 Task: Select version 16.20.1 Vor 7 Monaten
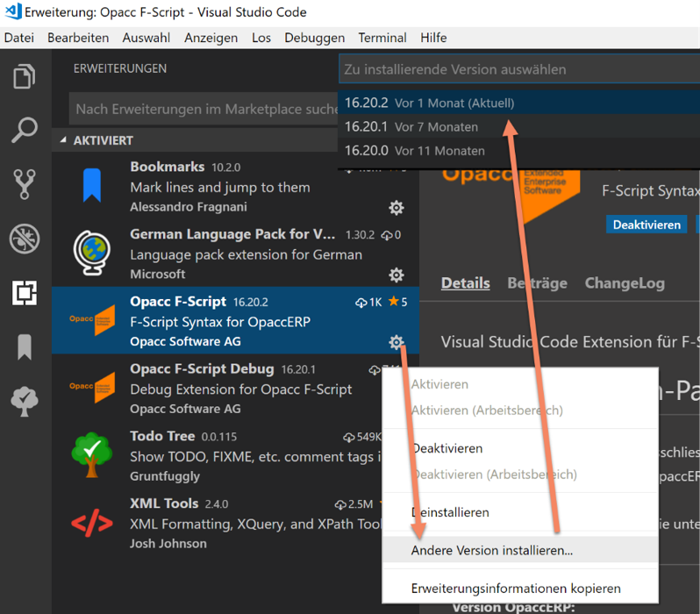point(518,127)
